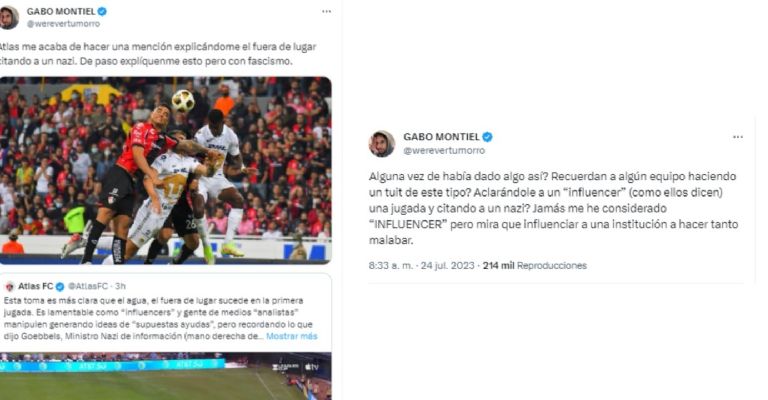Expand quoted tweet with Mostrar más
This screenshot has height=400, width=768.
[291, 336]
